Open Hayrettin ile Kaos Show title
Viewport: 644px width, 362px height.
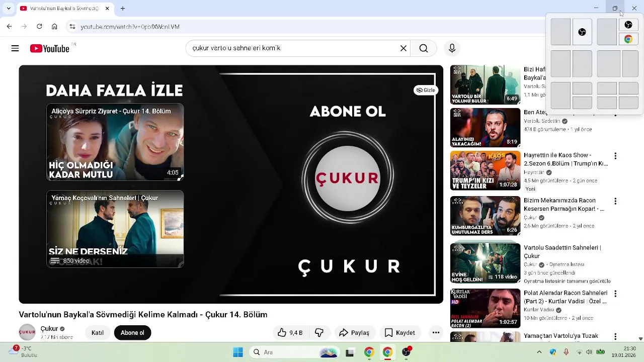(x=566, y=159)
